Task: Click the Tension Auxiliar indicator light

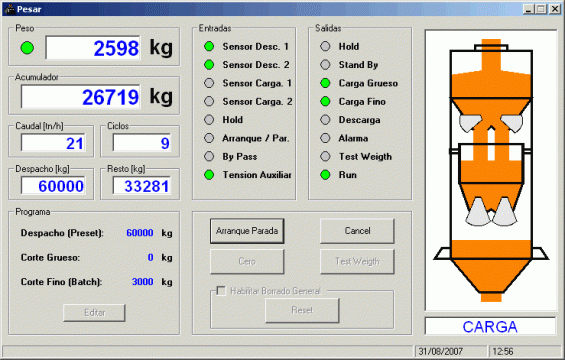Action: click(x=209, y=175)
